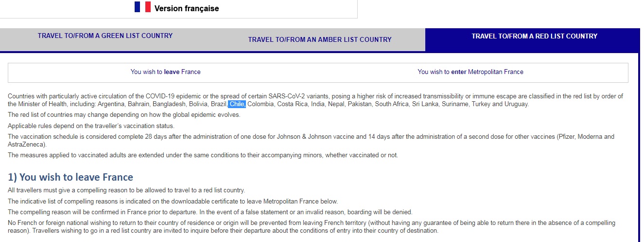This screenshot has width=644, height=242.
Task: Click the word AstraZeneca in the vaccine text
Action: [26, 145]
